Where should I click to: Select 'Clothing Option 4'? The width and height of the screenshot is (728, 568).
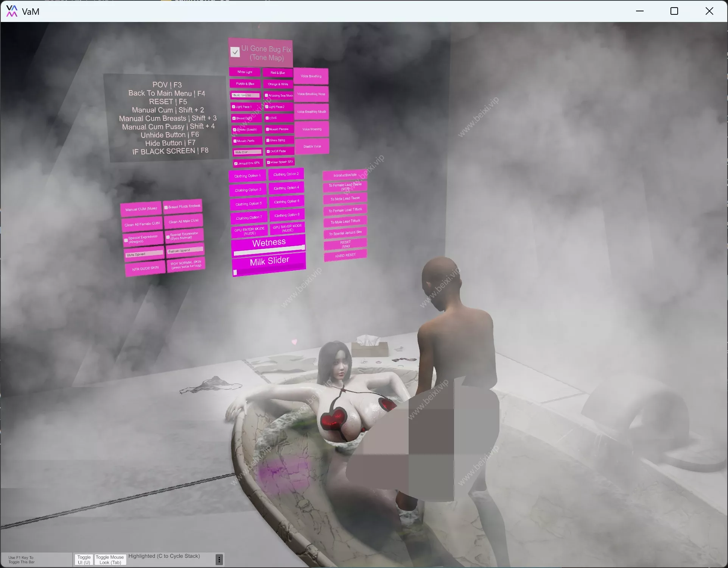286,188
